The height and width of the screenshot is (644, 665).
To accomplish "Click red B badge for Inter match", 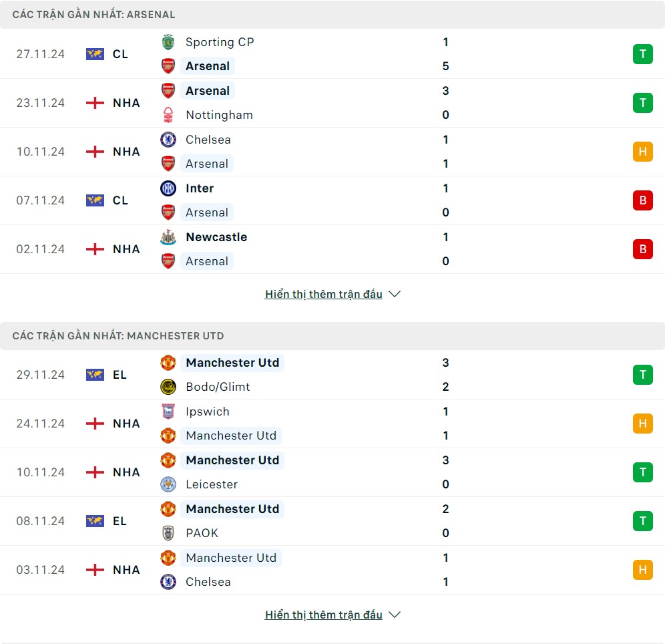I will tap(642, 200).
